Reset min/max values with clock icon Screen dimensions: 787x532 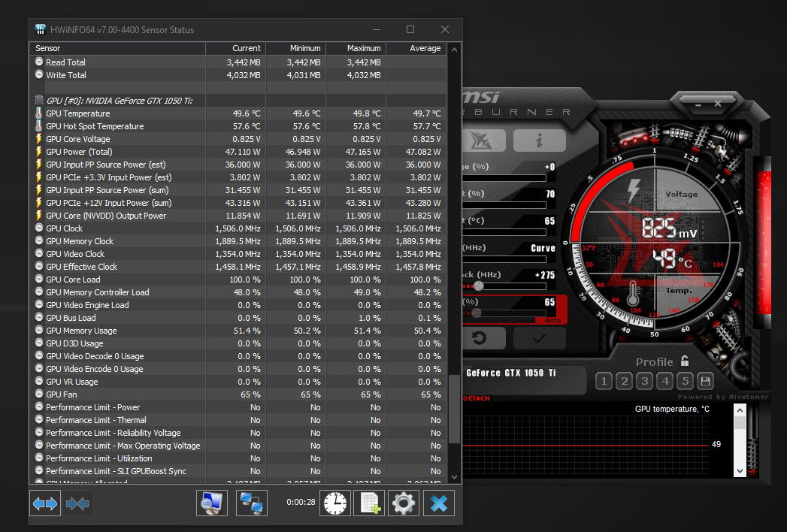334,503
